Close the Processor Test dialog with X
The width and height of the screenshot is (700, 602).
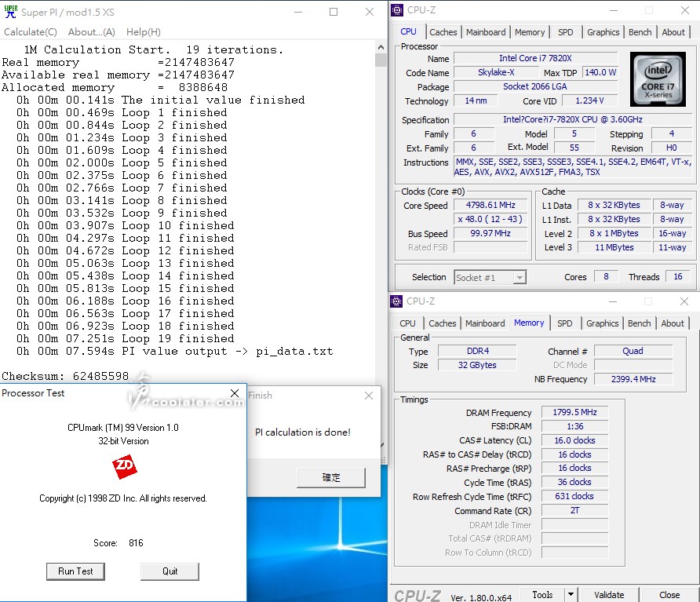[235, 393]
